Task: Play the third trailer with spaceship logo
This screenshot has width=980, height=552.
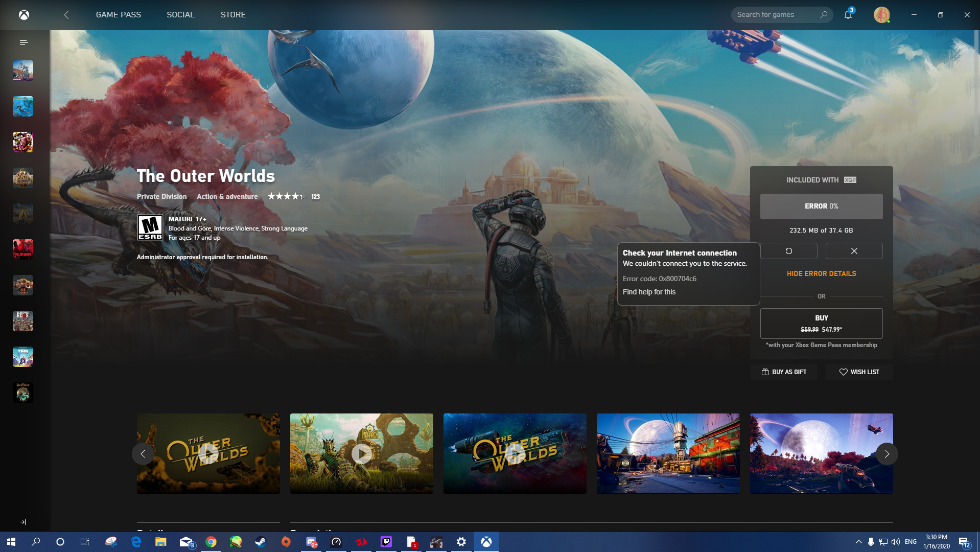Action: tap(515, 453)
